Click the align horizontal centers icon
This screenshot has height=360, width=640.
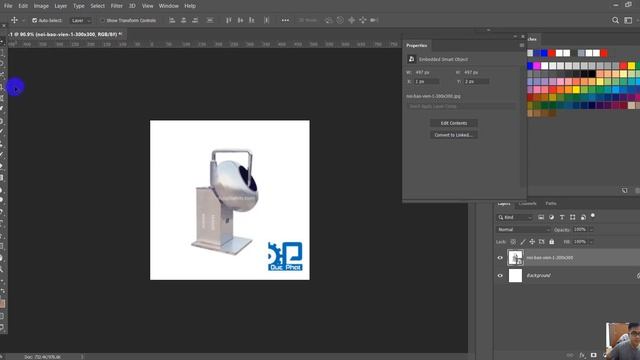point(184,20)
